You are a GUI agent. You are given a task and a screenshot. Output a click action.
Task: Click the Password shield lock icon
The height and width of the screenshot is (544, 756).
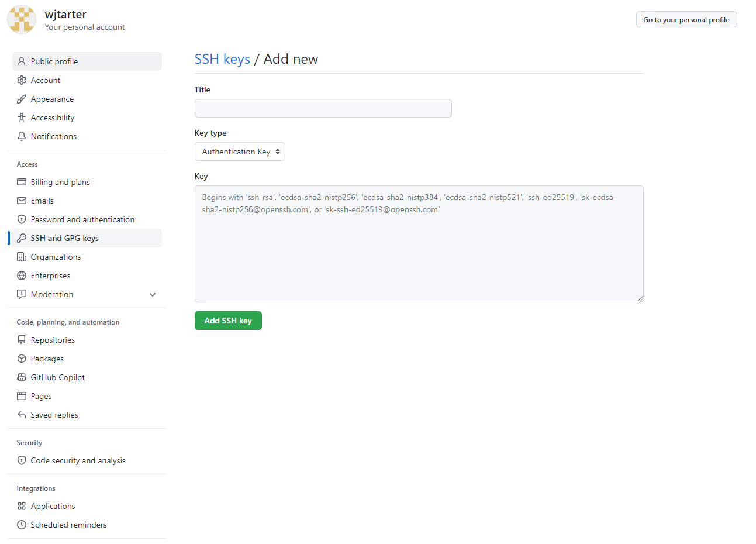[22, 219]
